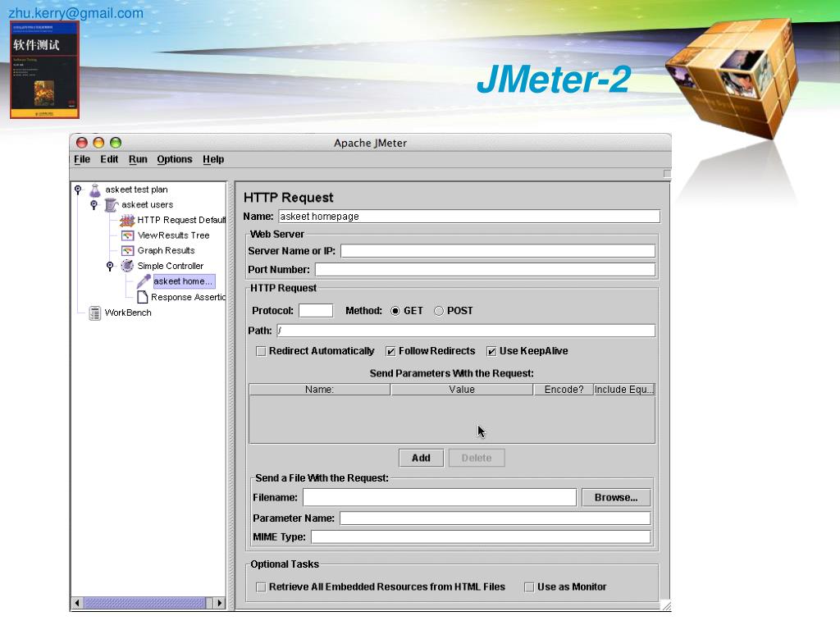Viewport: 840px width, 630px height.
Task: Click the Path input field
Action: click(x=466, y=331)
